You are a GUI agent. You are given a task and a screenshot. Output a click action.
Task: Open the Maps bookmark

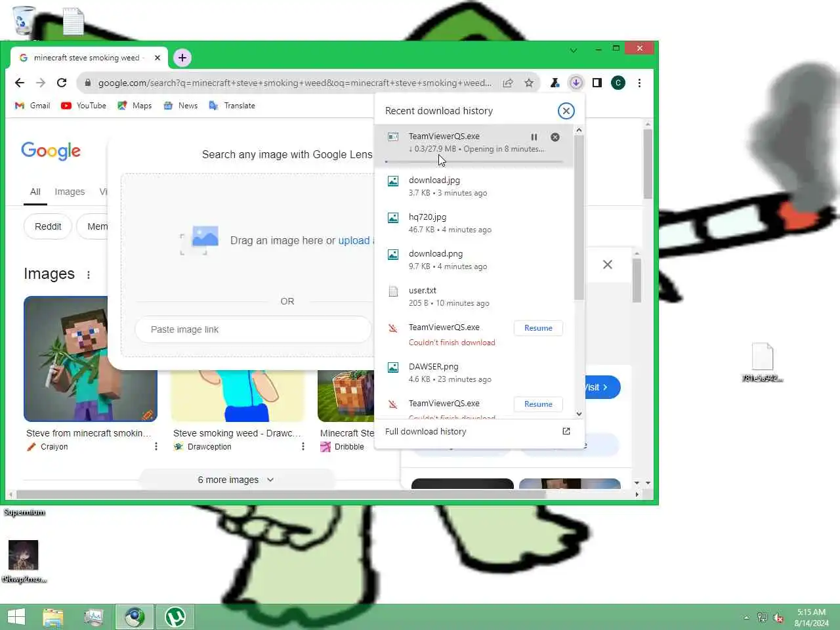point(135,106)
